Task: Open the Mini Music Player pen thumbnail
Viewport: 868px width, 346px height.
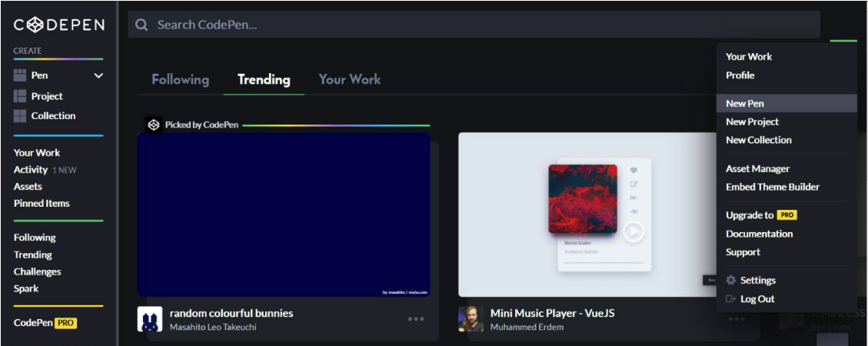Action: coord(588,215)
